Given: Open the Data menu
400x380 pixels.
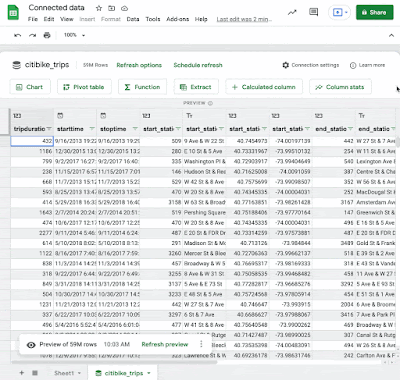Looking at the screenshot, I should 133,19.
